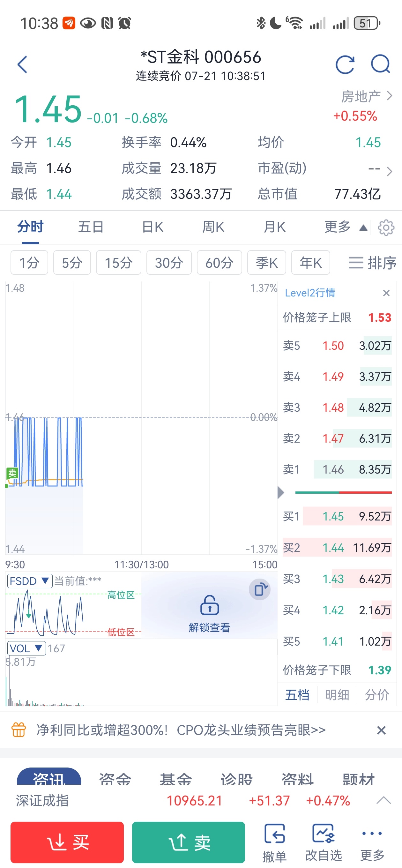The width and height of the screenshot is (402, 868).
Task: Switch to the 日K tab
Action: pos(152,227)
